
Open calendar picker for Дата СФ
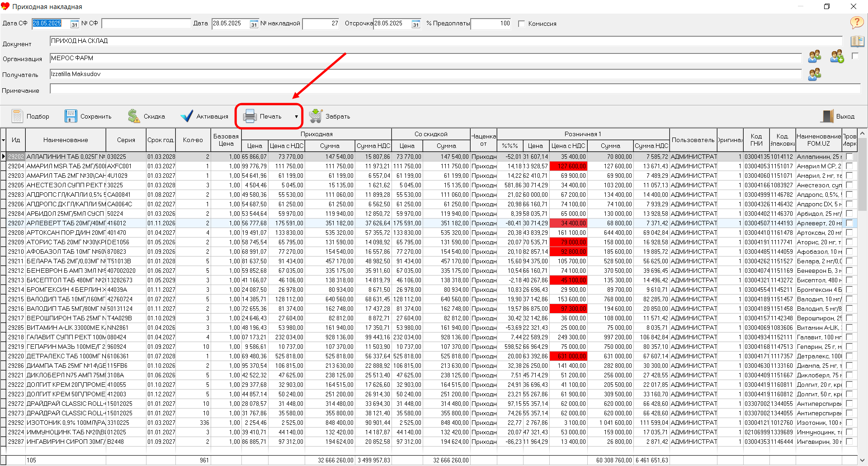pos(75,24)
